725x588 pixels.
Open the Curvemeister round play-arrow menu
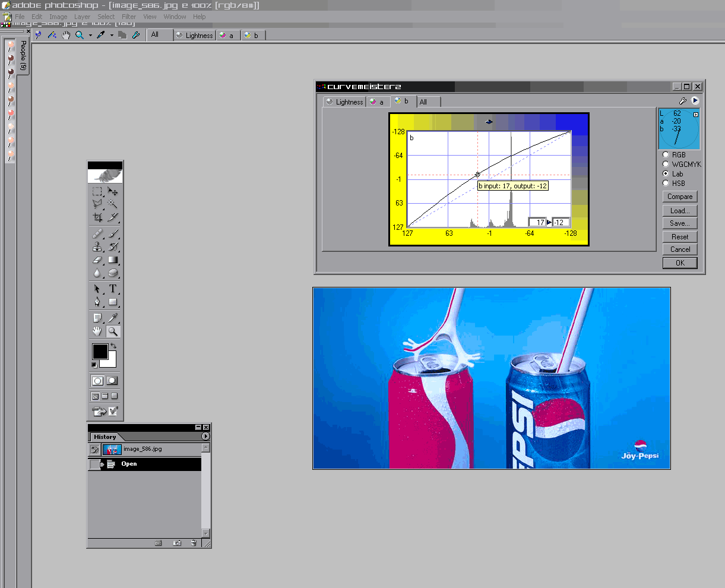(x=695, y=101)
